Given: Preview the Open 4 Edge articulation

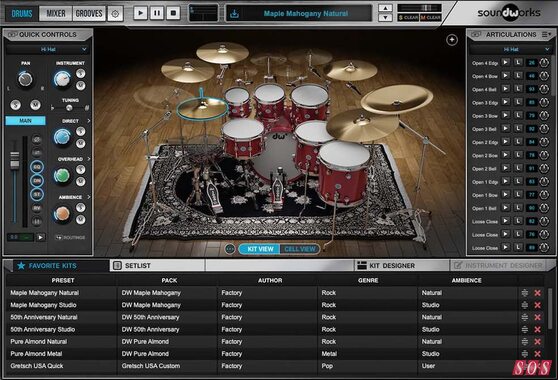Looking at the screenshot, I should 505,62.
